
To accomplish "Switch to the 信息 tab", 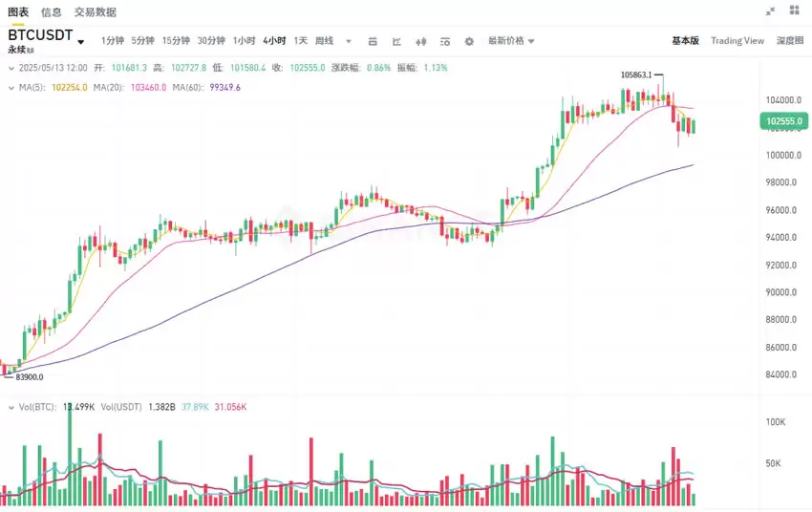I will point(52,12).
